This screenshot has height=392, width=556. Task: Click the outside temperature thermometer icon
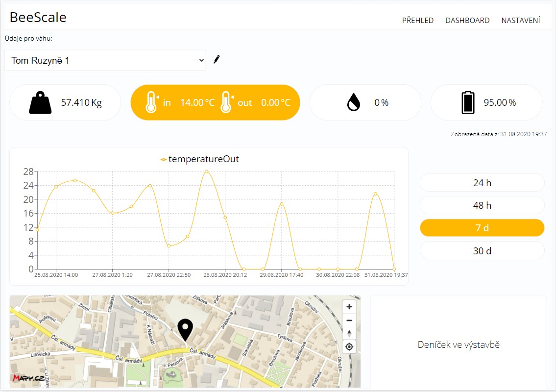point(226,102)
